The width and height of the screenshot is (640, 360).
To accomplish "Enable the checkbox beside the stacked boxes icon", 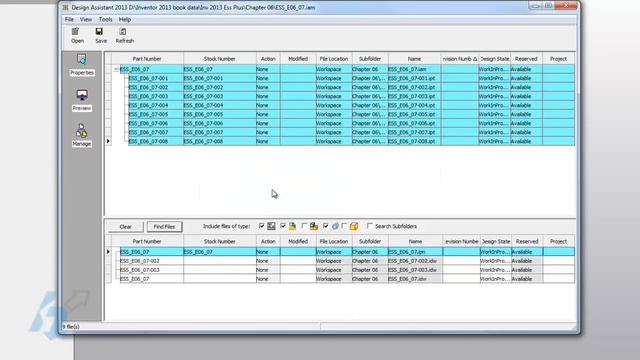I will tap(304, 226).
